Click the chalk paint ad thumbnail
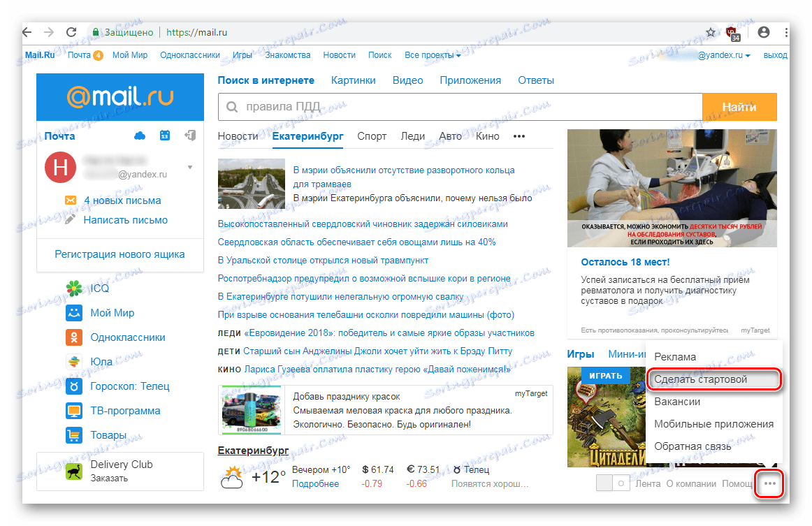Viewport: 812px width, 526px height. tap(251, 409)
